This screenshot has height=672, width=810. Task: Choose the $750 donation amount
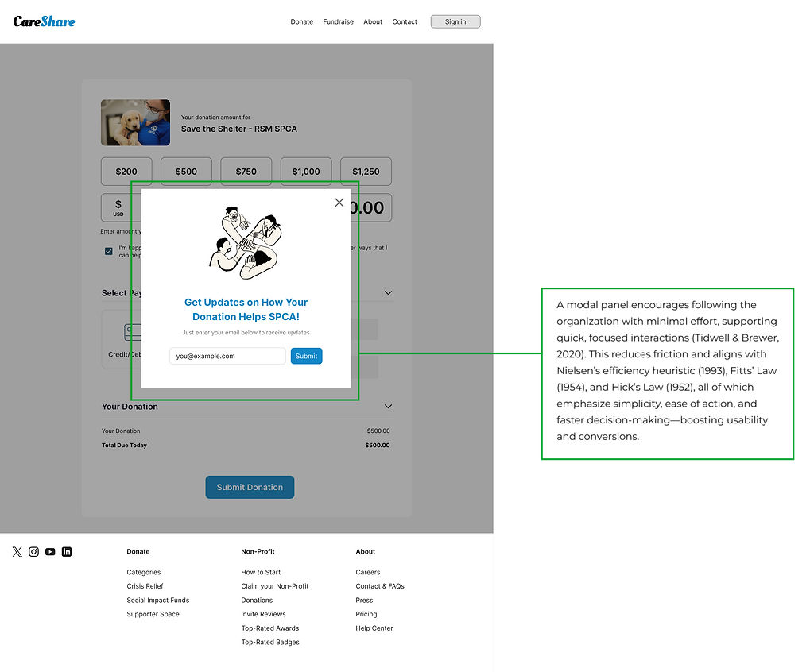[x=246, y=172]
